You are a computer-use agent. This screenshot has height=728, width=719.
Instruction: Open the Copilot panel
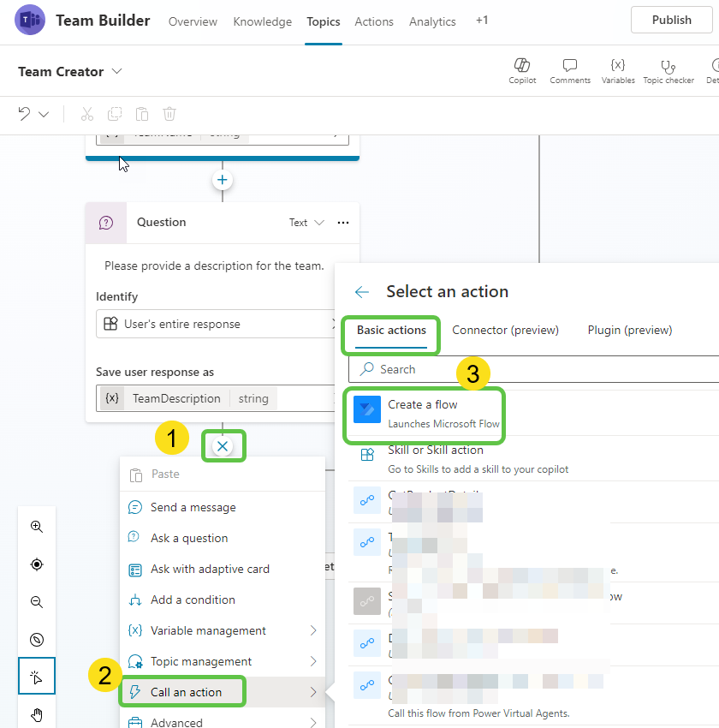[x=522, y=70]
